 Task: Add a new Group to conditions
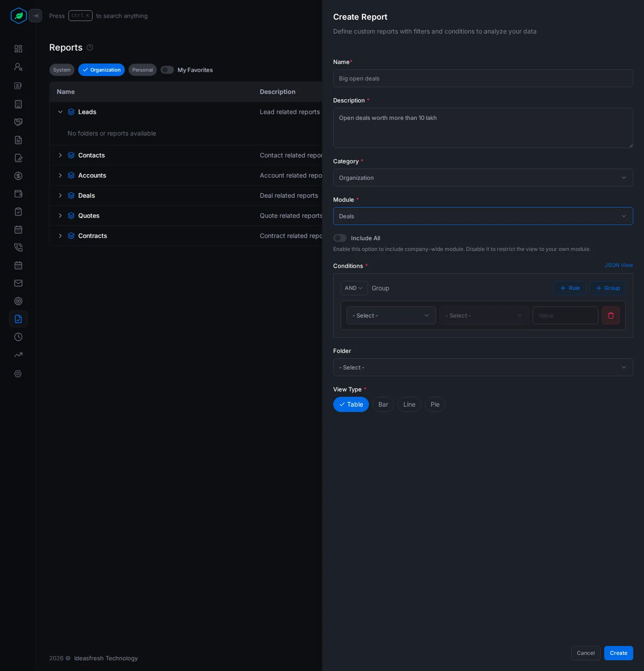point(607,288)
